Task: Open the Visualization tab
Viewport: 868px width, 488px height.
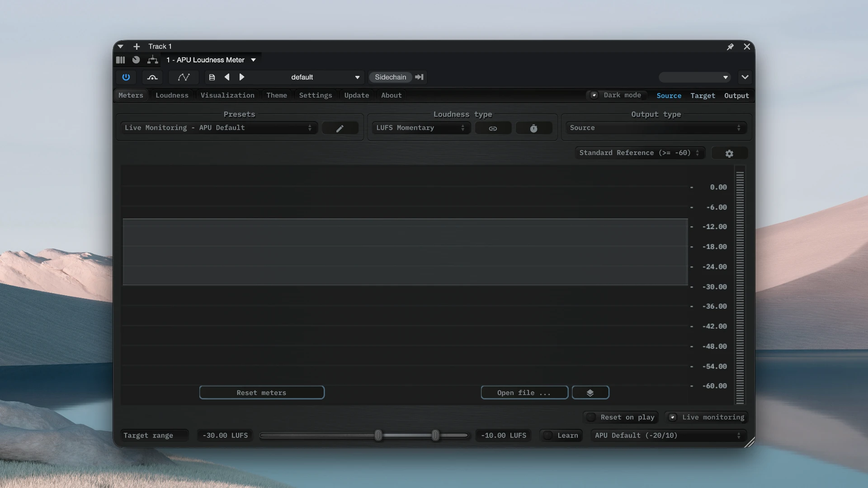Action: click(227, 95)
